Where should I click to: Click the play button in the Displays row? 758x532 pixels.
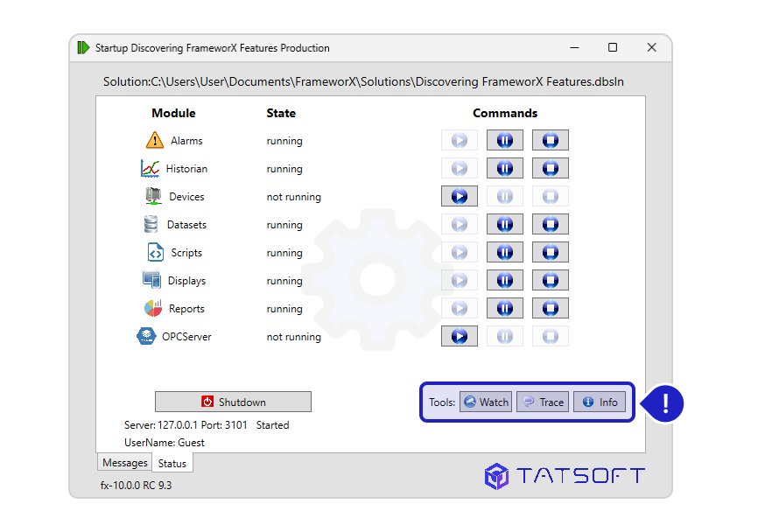click(x=460, y=281)
